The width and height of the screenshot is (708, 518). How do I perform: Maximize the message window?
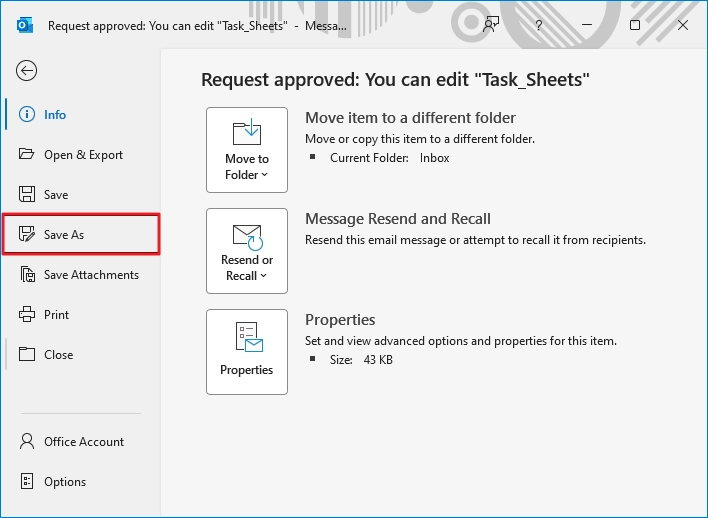tap(635, 25)
